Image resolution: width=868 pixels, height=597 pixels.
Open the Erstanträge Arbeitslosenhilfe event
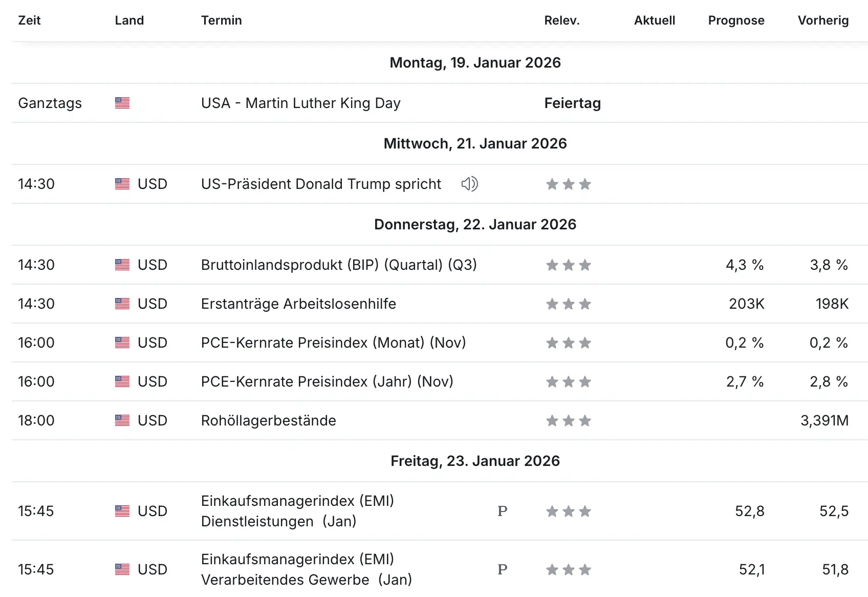(298, 304)
